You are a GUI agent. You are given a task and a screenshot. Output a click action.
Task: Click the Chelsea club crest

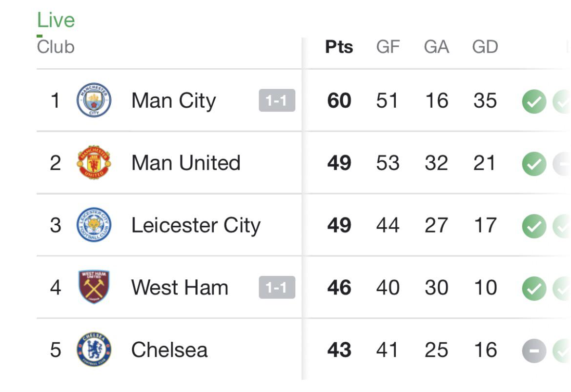93,350
